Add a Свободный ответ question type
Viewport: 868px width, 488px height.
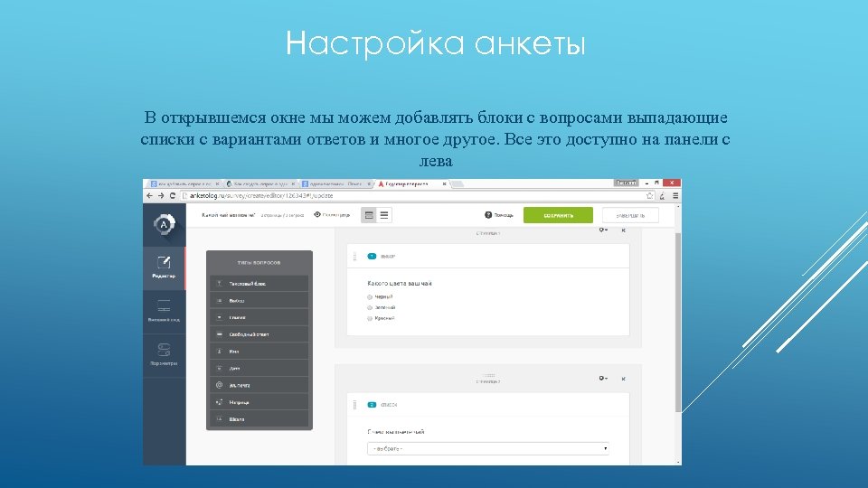(259, 334)
